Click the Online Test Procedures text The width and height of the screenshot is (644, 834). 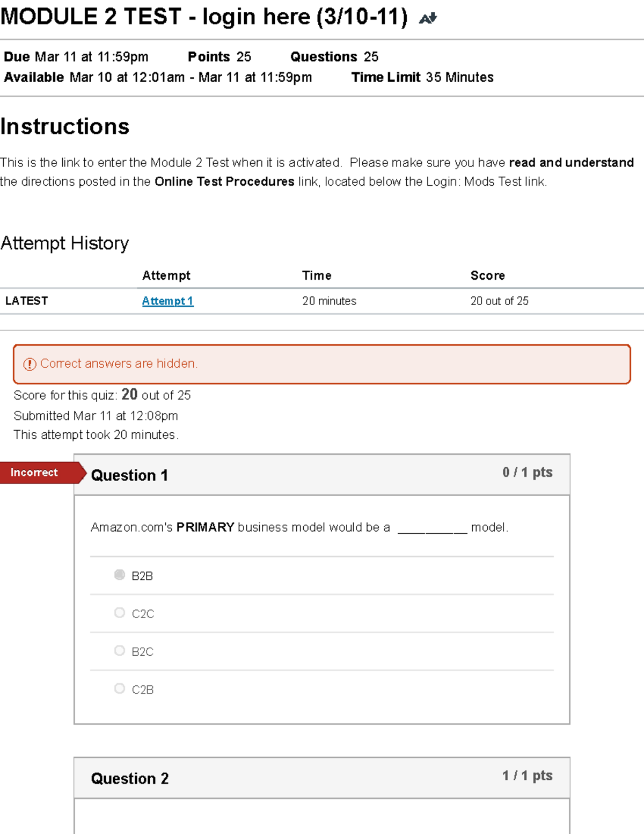pos(224,182)
